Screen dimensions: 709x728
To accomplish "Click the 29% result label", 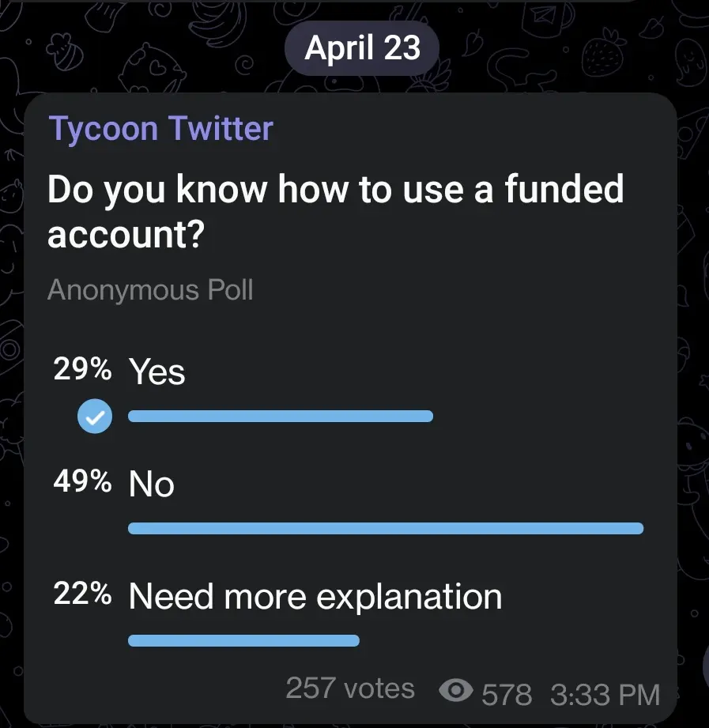I will tap(82, 370).
